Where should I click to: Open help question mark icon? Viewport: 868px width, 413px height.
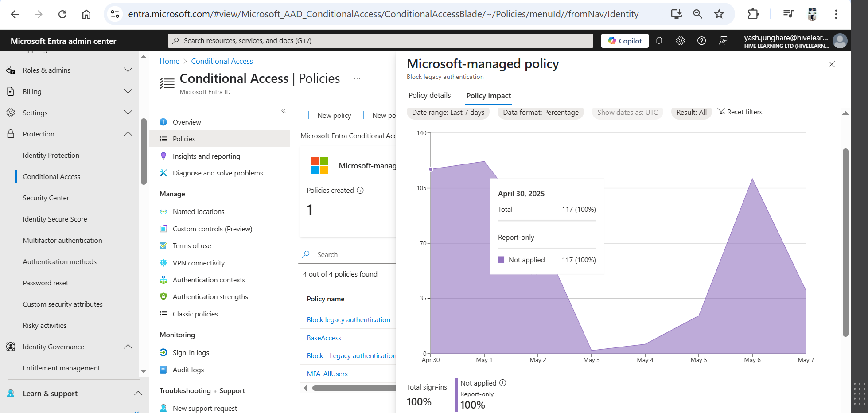(702, 41)
